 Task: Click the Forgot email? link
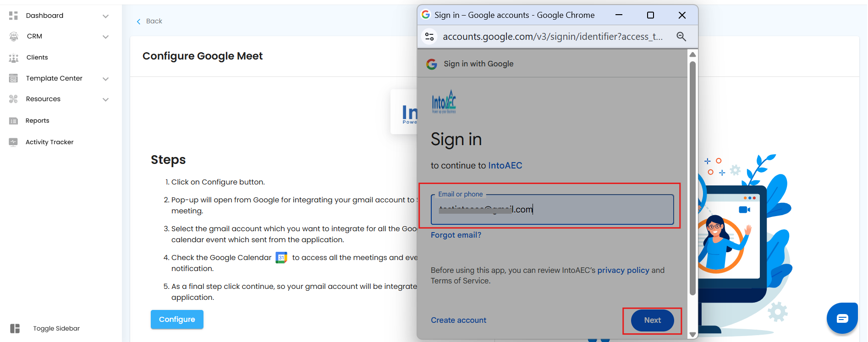coord(456,235)
